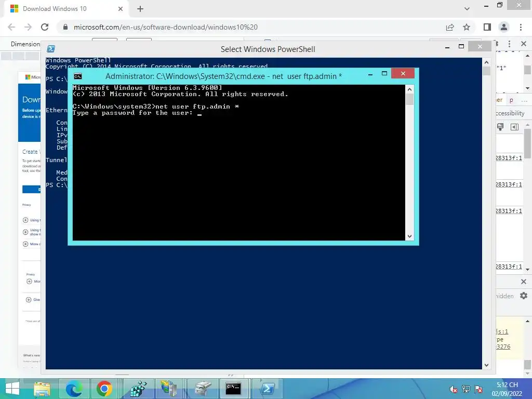The image size is (532, 399).
Task: Expand the first Using plus item on page
Action: point(25,220)
